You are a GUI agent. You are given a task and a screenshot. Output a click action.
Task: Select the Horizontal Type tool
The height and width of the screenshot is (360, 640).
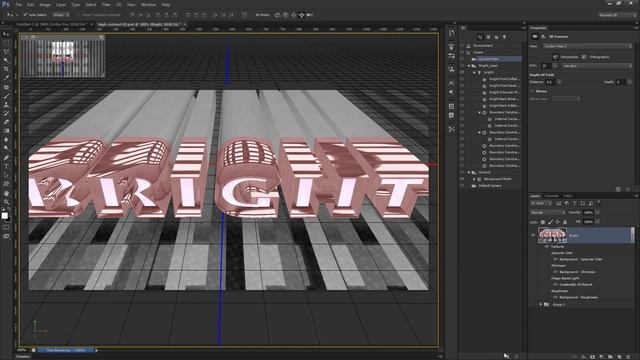[6, 166]
